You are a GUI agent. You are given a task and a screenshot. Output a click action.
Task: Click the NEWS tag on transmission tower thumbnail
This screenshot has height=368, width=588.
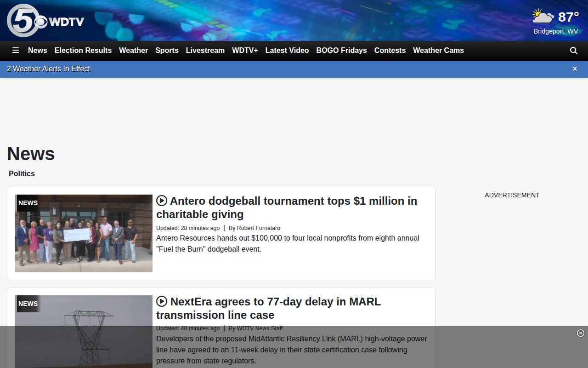[x=28, y=304]
